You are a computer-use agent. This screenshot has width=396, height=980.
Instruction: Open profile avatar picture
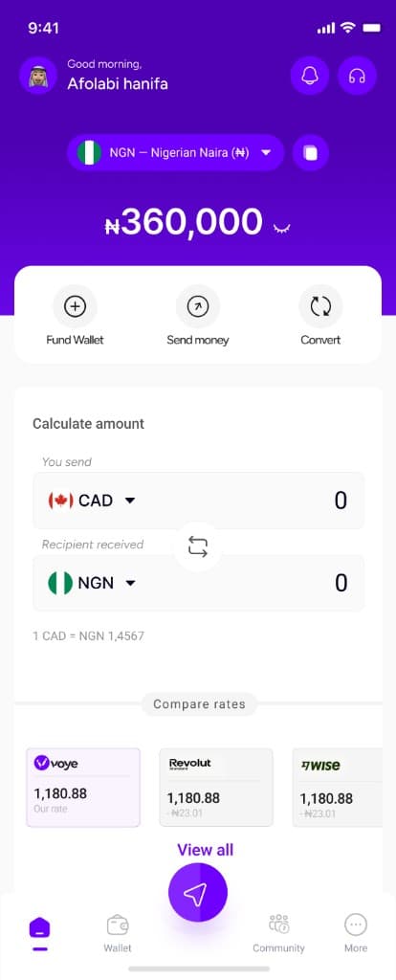coord(38,76)
